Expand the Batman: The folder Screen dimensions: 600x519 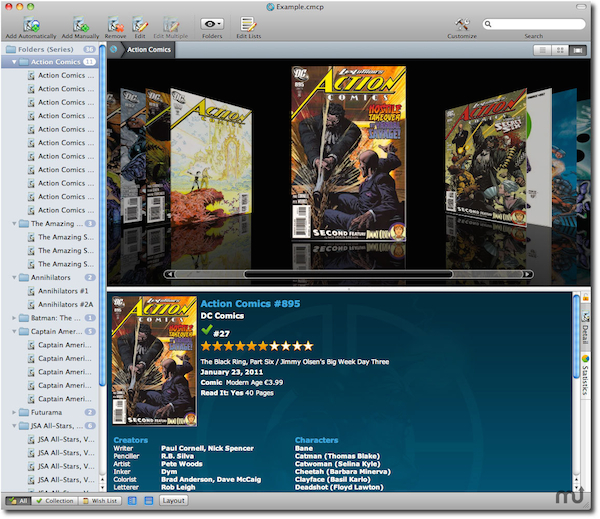click(14, 318)
